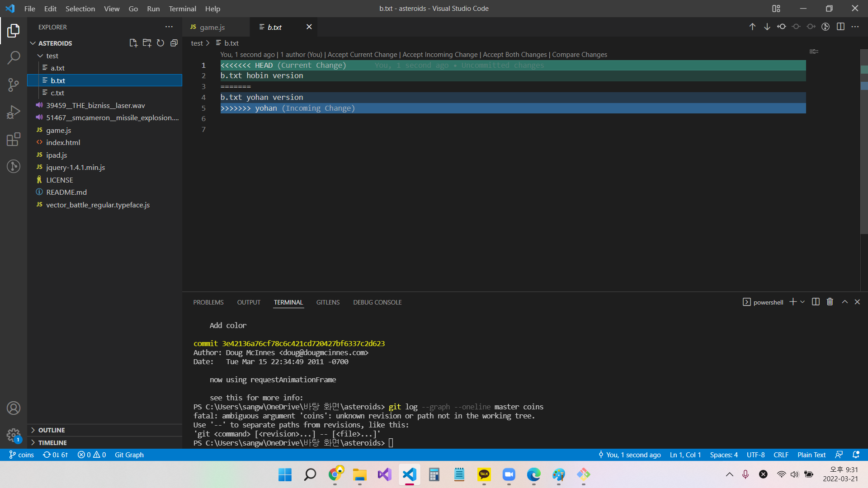The width and height of the screenshot is (868, 488).
Task: Open the Run and Debug view
Action: 14,112
